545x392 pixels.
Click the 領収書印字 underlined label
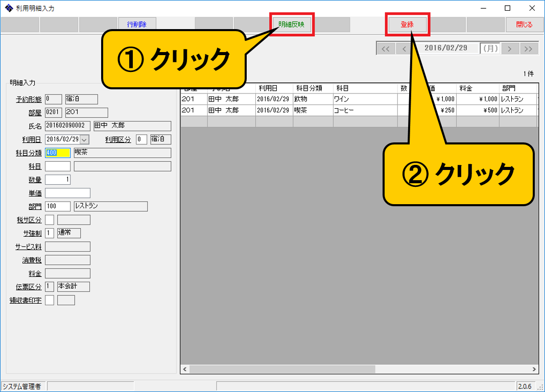click(x=26, y=300)
